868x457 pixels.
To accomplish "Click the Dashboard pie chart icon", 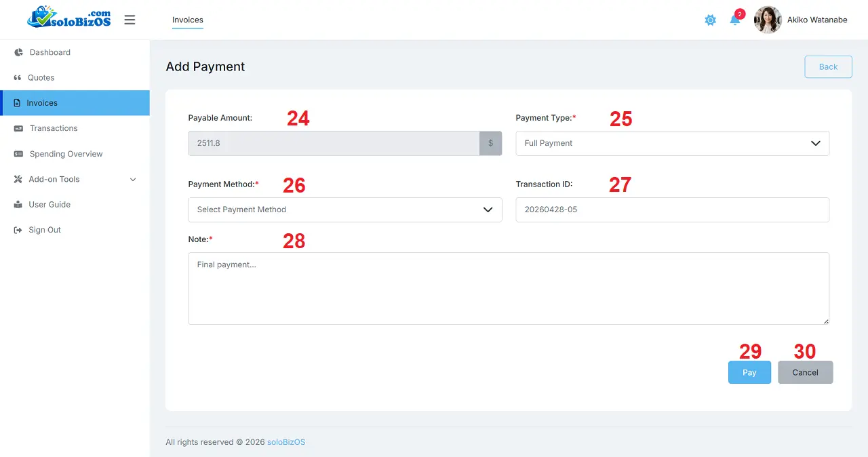I will coord(18,52).
